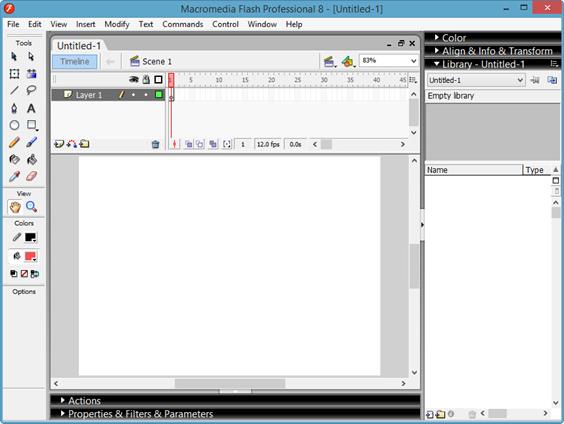
Task: Click the Library Type column header
Action: (537, 170)
